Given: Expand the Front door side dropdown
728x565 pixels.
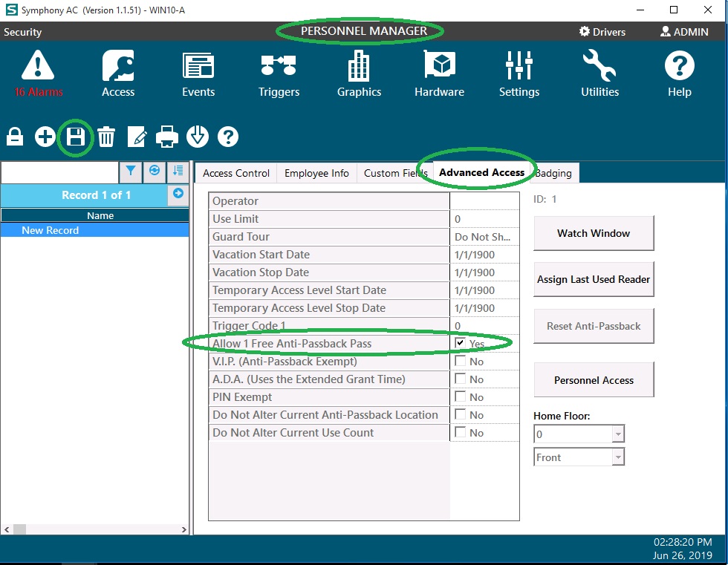Looking at the screenshot, I should tap(617, 457).
